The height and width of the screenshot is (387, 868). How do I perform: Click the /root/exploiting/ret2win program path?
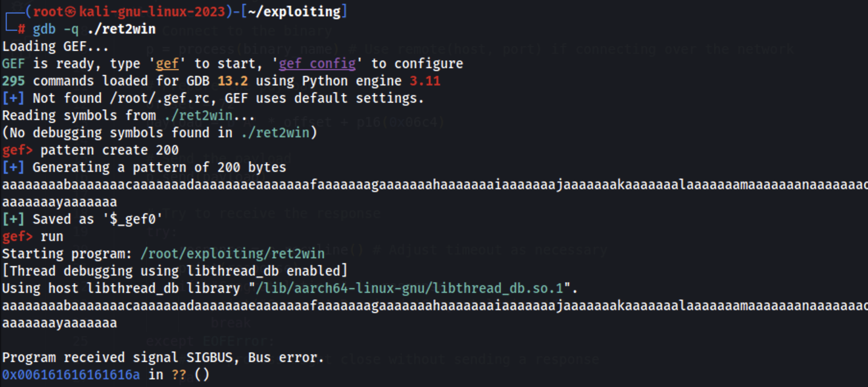coord(232,254)
